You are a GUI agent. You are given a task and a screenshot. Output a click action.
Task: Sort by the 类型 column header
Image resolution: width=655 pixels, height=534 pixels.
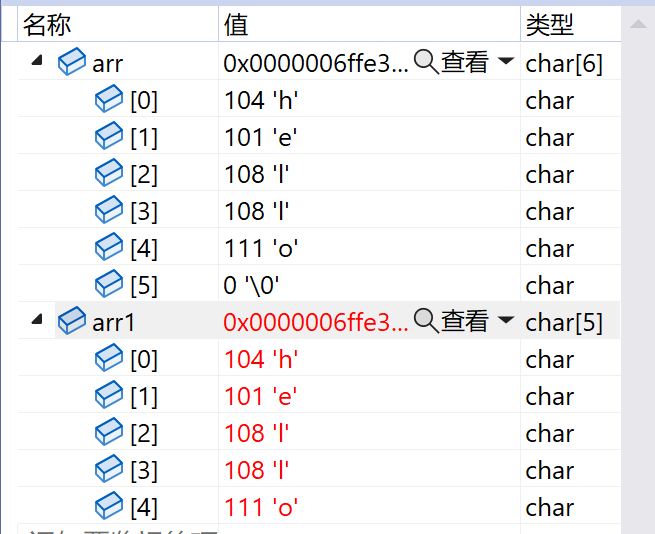(x=571, y=24)
